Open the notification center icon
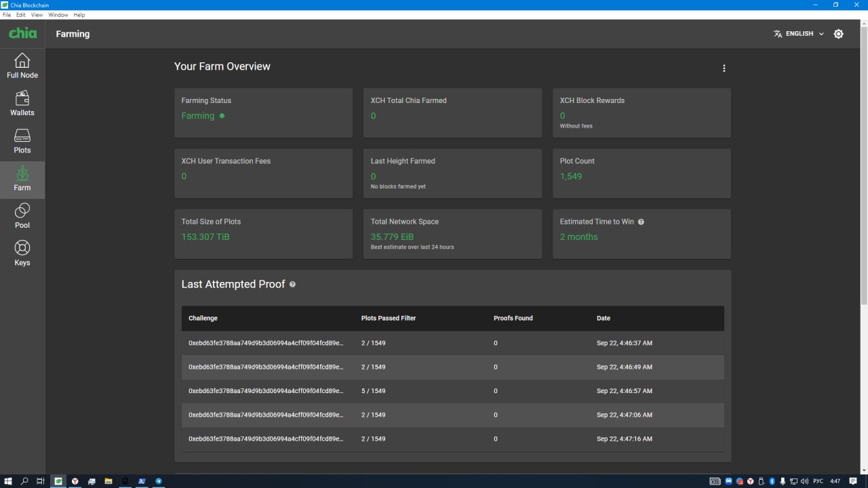The image size is (868, 488). (x=853, y=481)
